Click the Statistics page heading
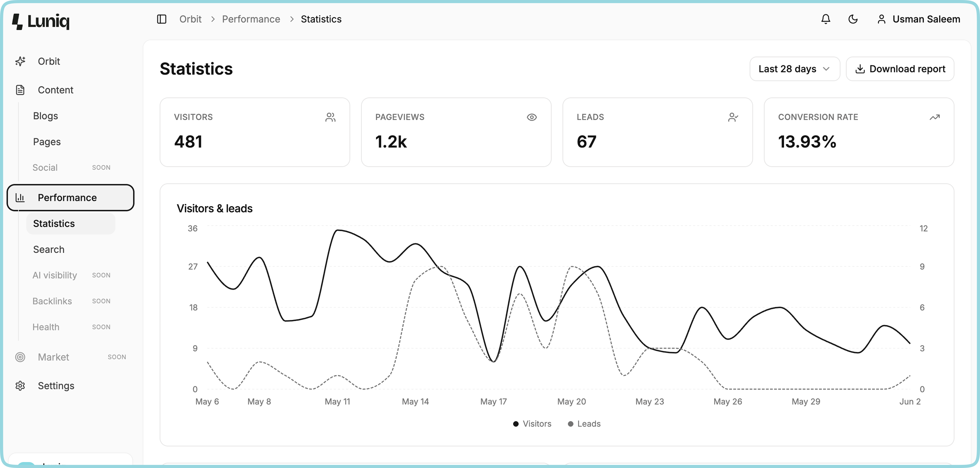 tap(196, 69)
